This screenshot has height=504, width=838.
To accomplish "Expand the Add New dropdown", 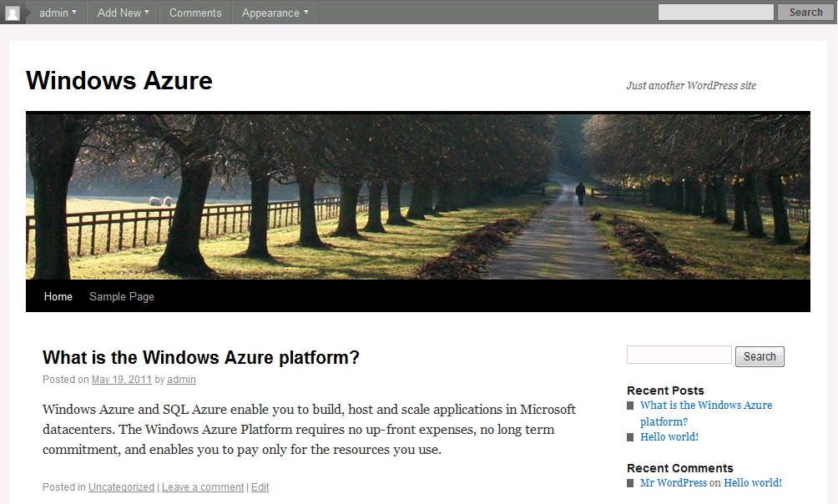I will tap(123, 13).
